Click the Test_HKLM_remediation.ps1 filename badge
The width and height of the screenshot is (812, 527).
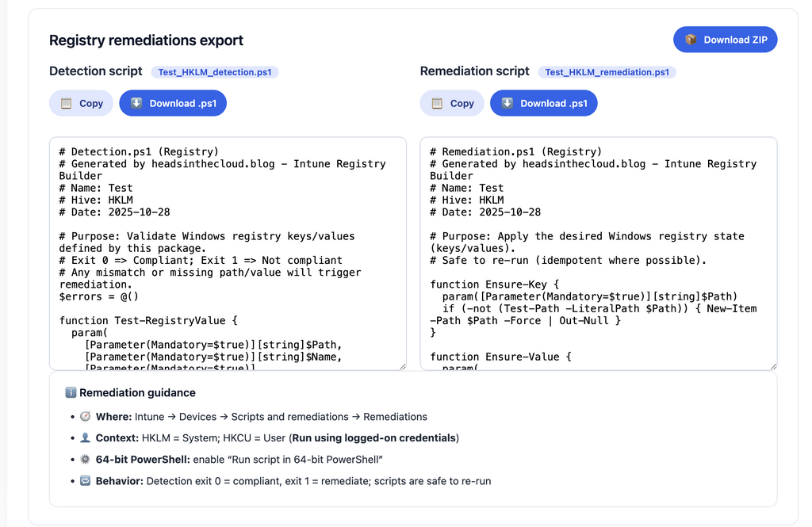tap(607, 72)
